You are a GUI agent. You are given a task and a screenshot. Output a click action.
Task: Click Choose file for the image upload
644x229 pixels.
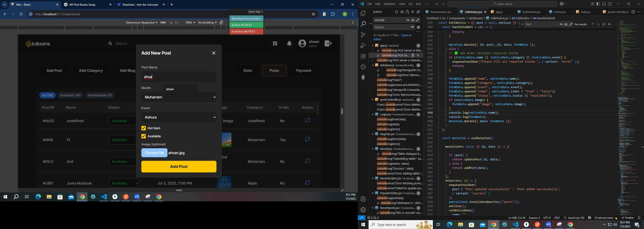pos(154,153)
